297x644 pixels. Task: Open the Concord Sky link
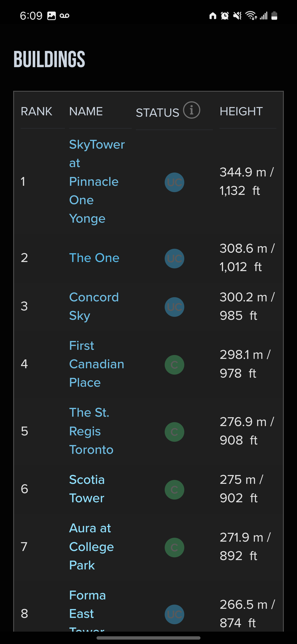94,306
